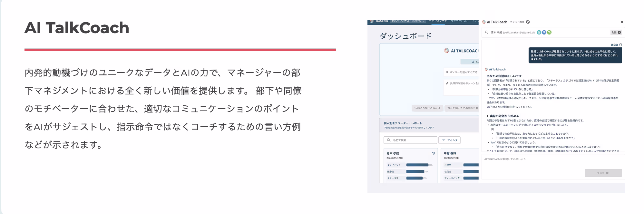644x214 pixels.
Task: Switch to ダッシュボード nav tab
Action: (x=438, y=21)
